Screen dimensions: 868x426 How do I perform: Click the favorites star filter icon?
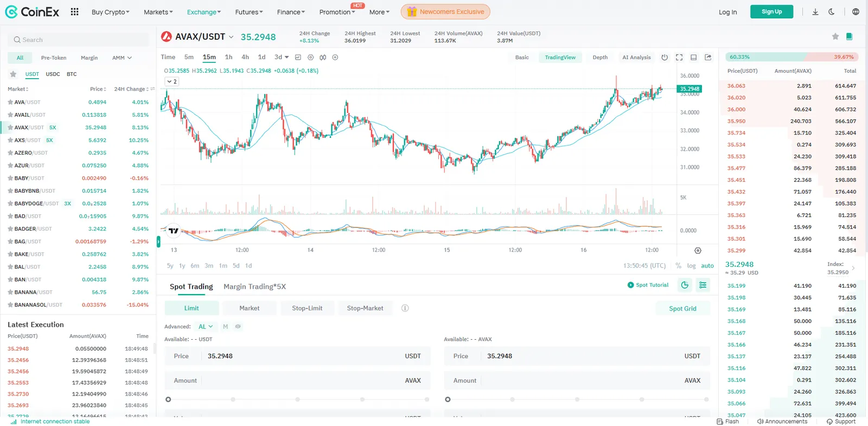tap(13, 74)
